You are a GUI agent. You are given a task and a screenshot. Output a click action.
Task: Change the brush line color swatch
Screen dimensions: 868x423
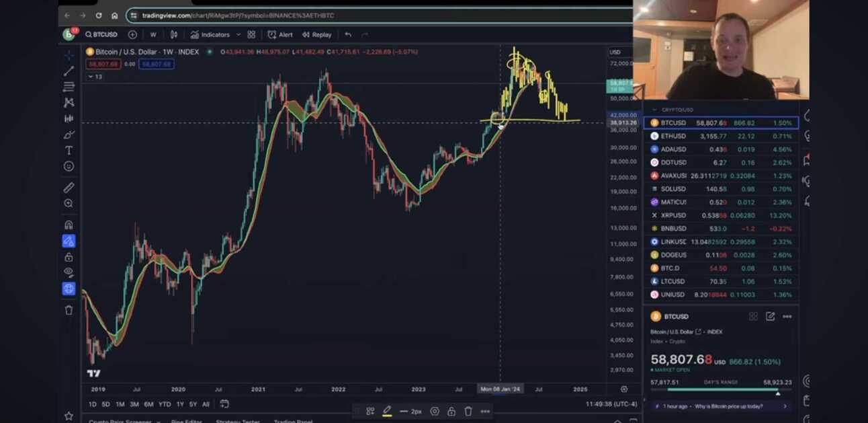[387, 411]
